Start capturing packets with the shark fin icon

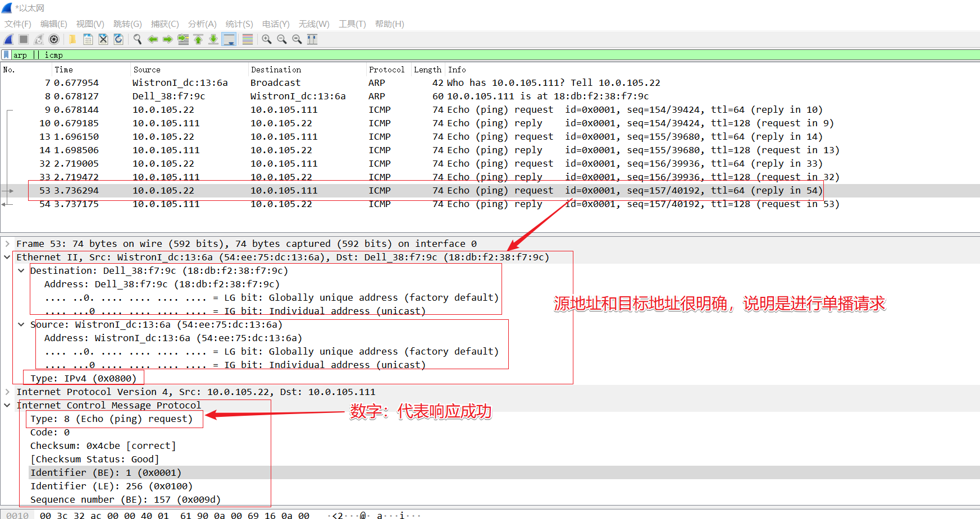coord(8,39)
